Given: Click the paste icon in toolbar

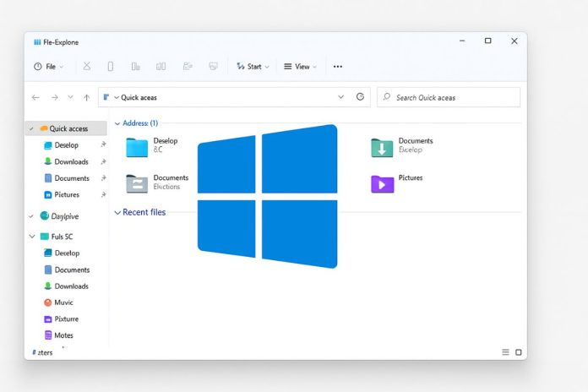Looking at the screenshot, I should (136, 67).
